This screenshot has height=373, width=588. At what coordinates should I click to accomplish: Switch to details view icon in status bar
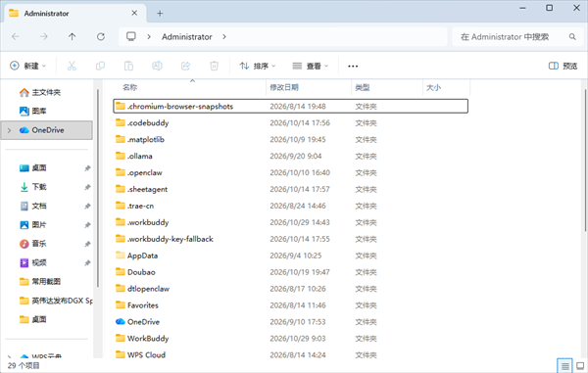click(564, 365)
